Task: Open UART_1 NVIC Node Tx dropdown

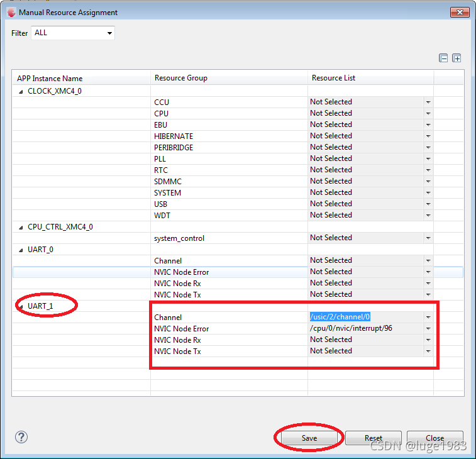Action: click(x=428, y=351)
